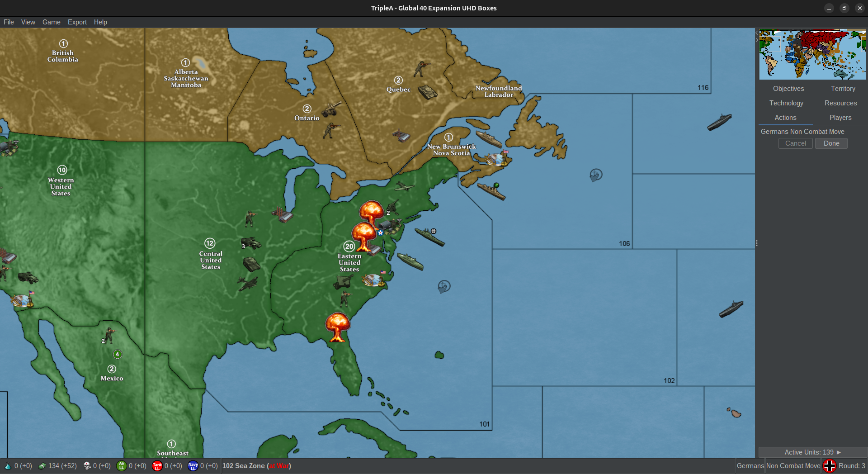Click the naval base in New Brunswick Nova Scotia
Viewport: 868px width, 474px height.
497,159
